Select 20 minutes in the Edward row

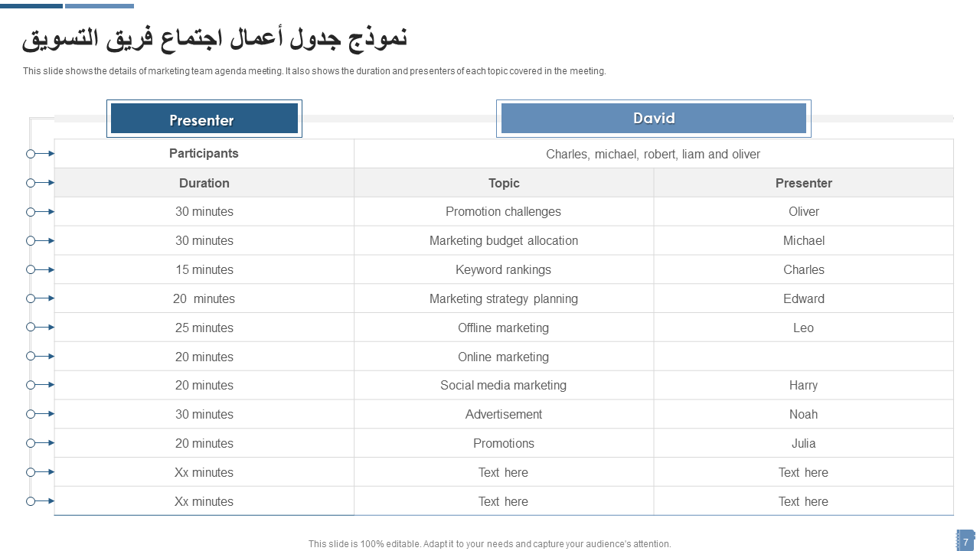click(x=204, y=298)
